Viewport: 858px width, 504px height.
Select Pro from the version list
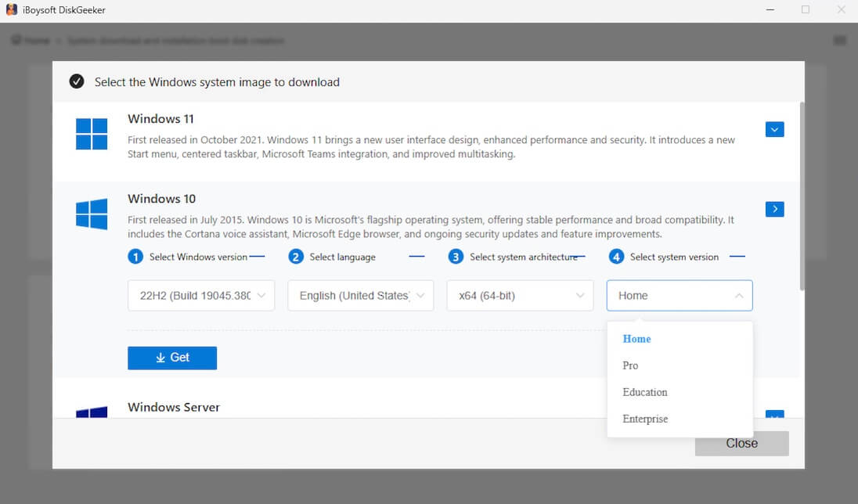tap(680, 365)
